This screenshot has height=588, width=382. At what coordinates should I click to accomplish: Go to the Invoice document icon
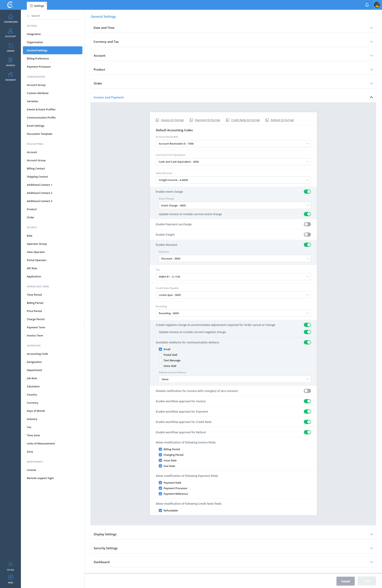coord(10,60)
